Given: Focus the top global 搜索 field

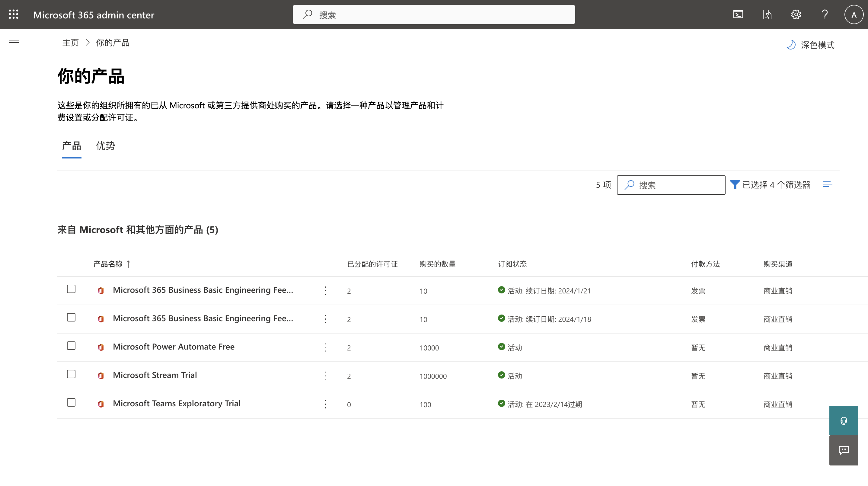Looking at the screenshot, I should [x=434, y=14].
